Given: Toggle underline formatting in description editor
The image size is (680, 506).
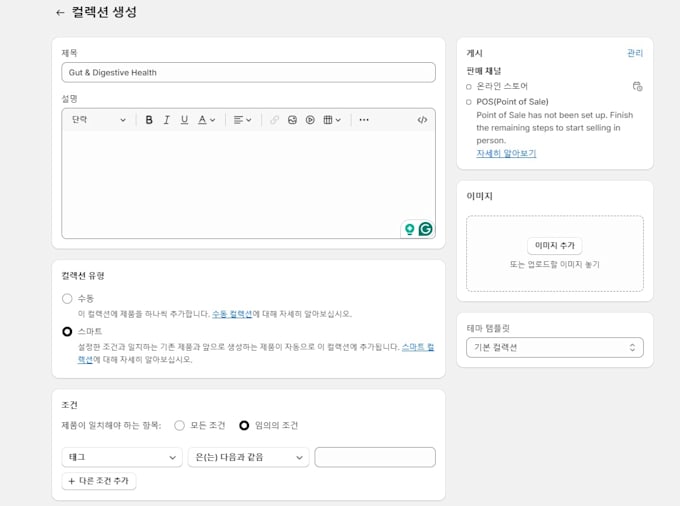Looking at the screenshot, I should coord(184,120).
